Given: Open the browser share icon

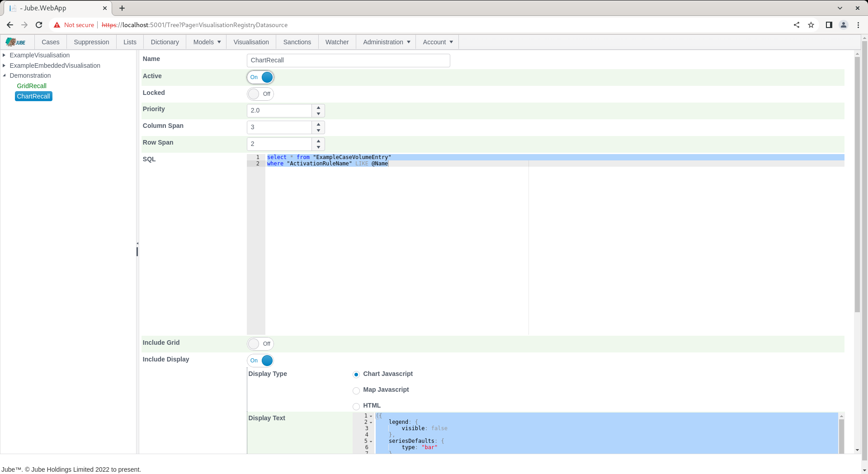Looking at the screenshot, I should pos(797,25).
